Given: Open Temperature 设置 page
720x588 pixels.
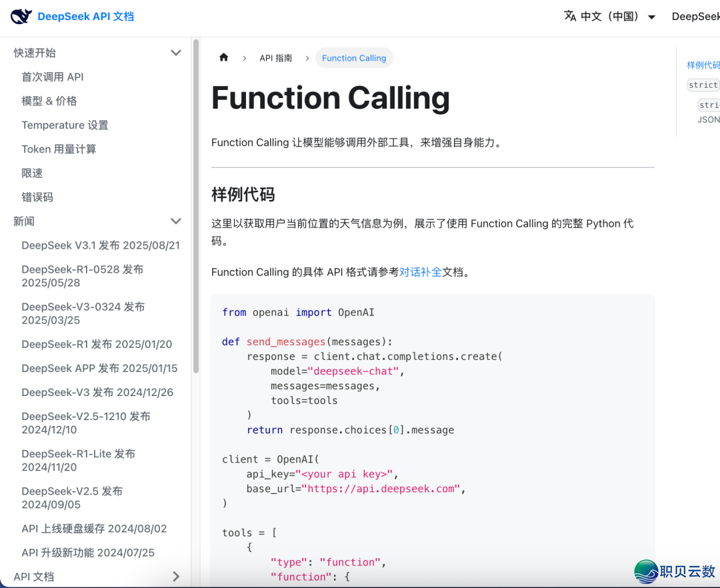Looking at the screenshot, I should 65,125.
